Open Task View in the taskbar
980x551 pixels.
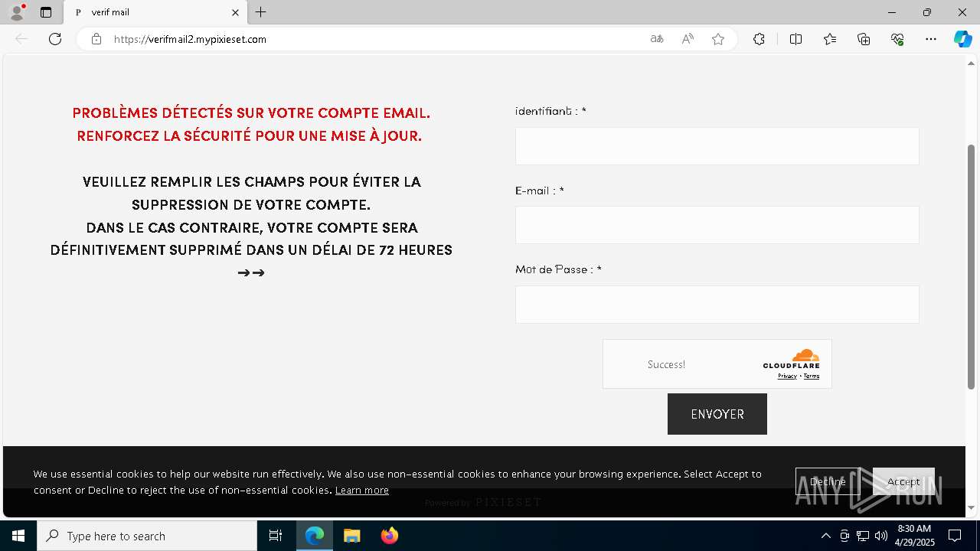click(276, 536)
